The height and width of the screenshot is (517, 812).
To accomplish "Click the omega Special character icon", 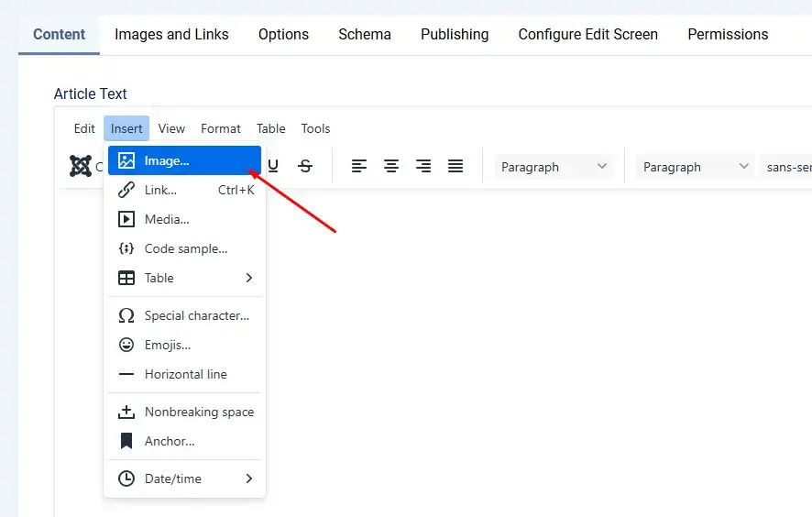I will 126,315.
